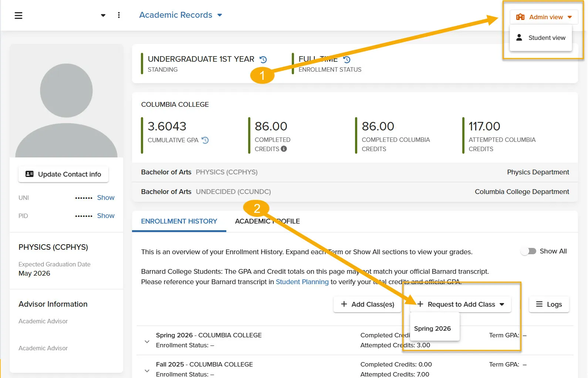Click the student profile photo placeholder

point(66,101)
